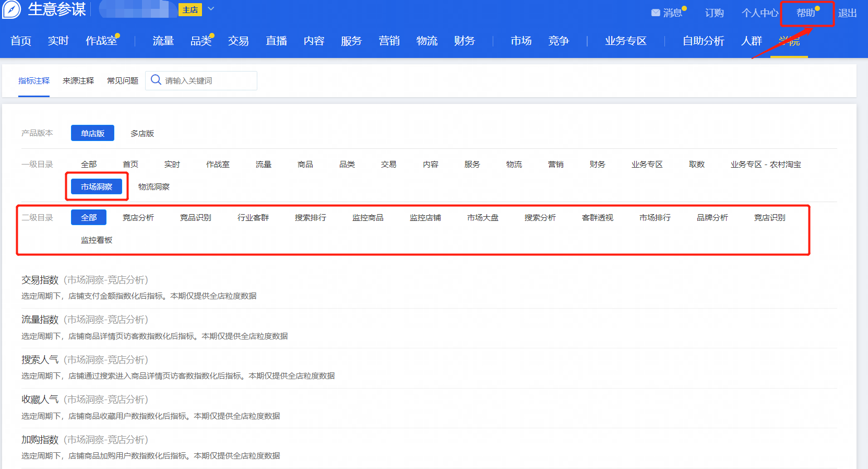This screenshot has width=868, height=469.
Task: Select 市场洞察 category
Action: click(97, 186)
